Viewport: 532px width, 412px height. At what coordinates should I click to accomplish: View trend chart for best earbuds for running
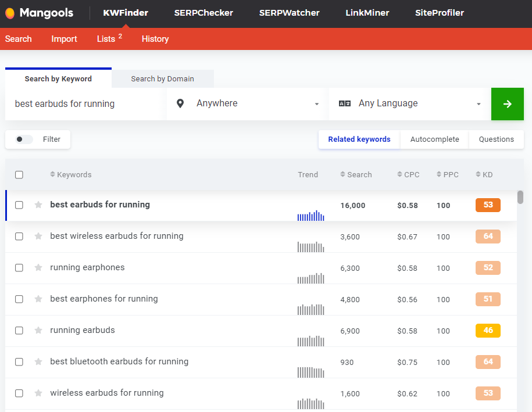point(311,216)
